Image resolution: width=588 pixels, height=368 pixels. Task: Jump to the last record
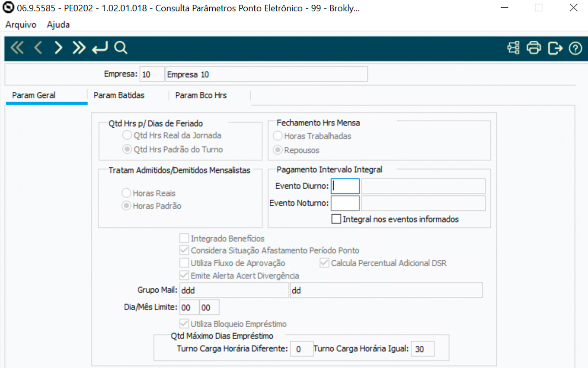pyautogui.click(x=79, y=48)
